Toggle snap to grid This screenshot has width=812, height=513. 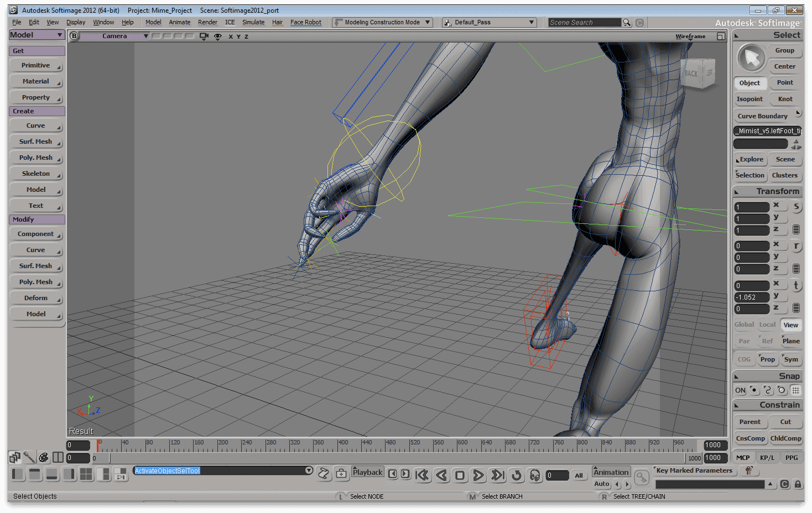(x=795, y=390)
